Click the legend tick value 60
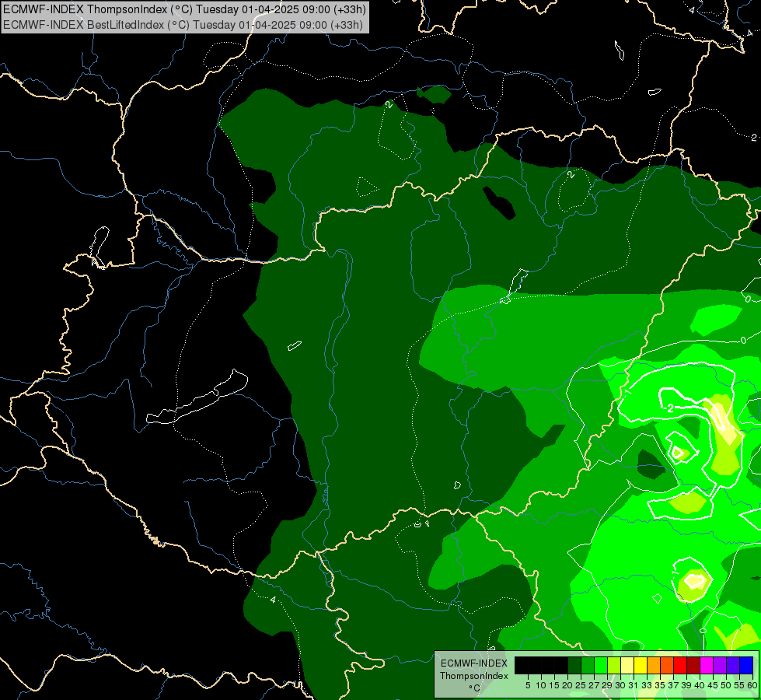This screenshot has width=761, height=700. 752,685
